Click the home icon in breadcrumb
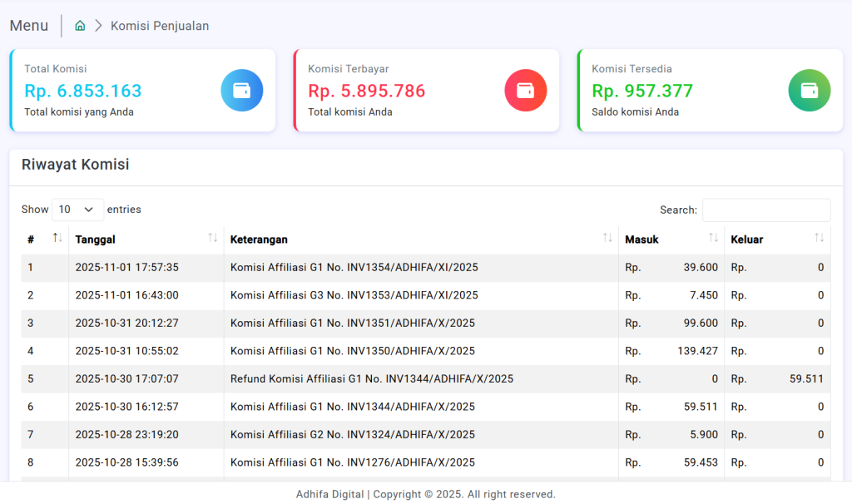This screenshot has width=852, height=504. 80,26
